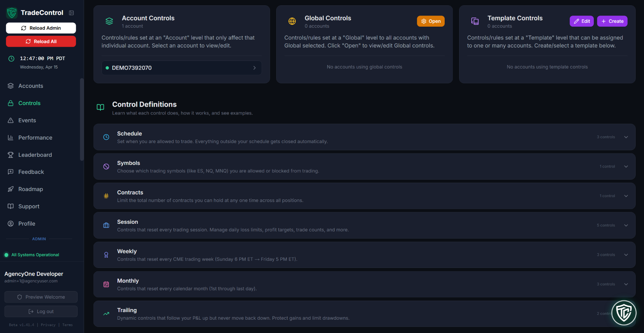This screenshot has height=333, width=644.
Task: Click the ADMIN section label
Action: click(x=39, y=239)
